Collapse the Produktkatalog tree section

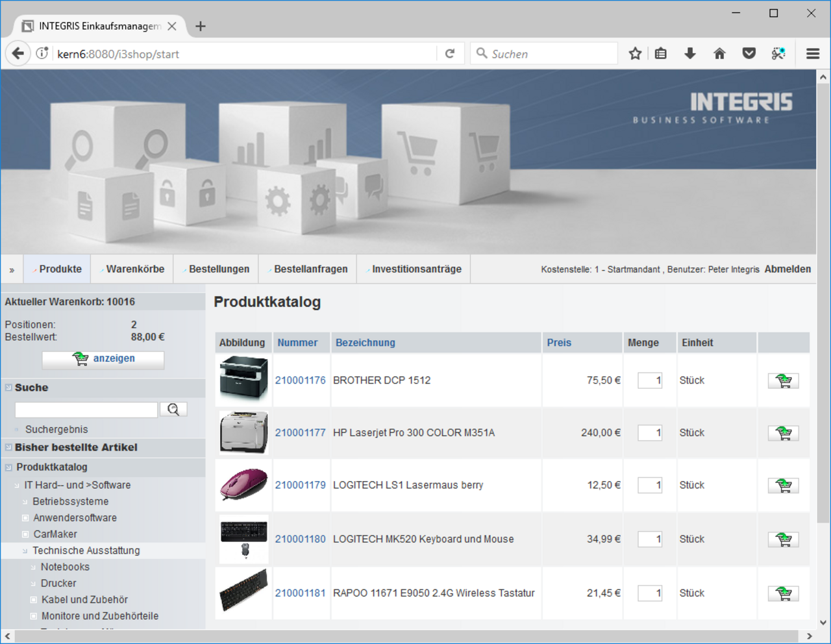pyautogui.click(x=8, y=467)
